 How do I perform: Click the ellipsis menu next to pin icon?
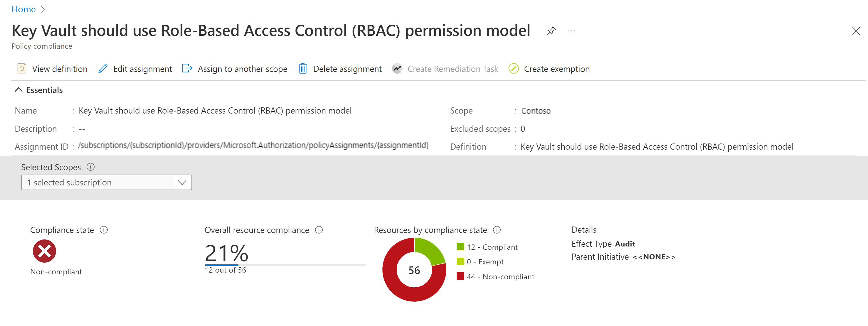tap(572, 31)
